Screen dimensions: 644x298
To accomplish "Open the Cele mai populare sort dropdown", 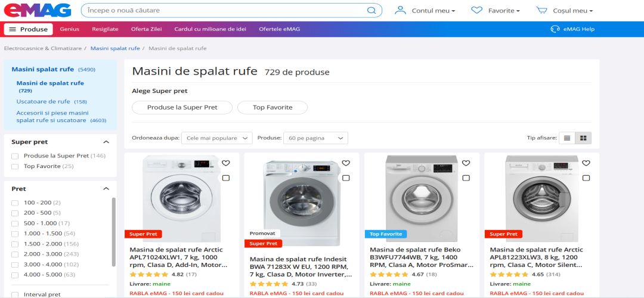I will pyautogui.click(x=217, y=138).
